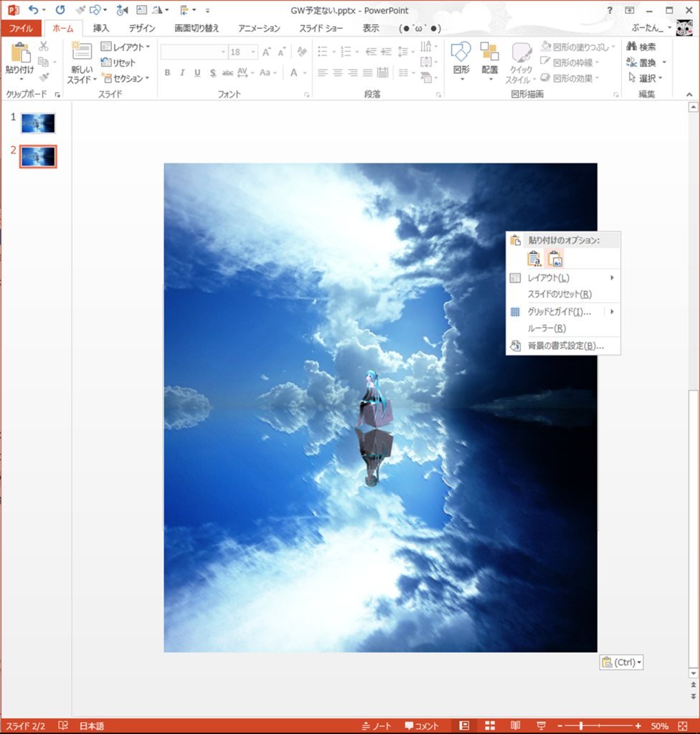Click スライドのリセット(R) in context menu
Image resolution: width=700 pixels, height=734 pixels.
[563, 295]
